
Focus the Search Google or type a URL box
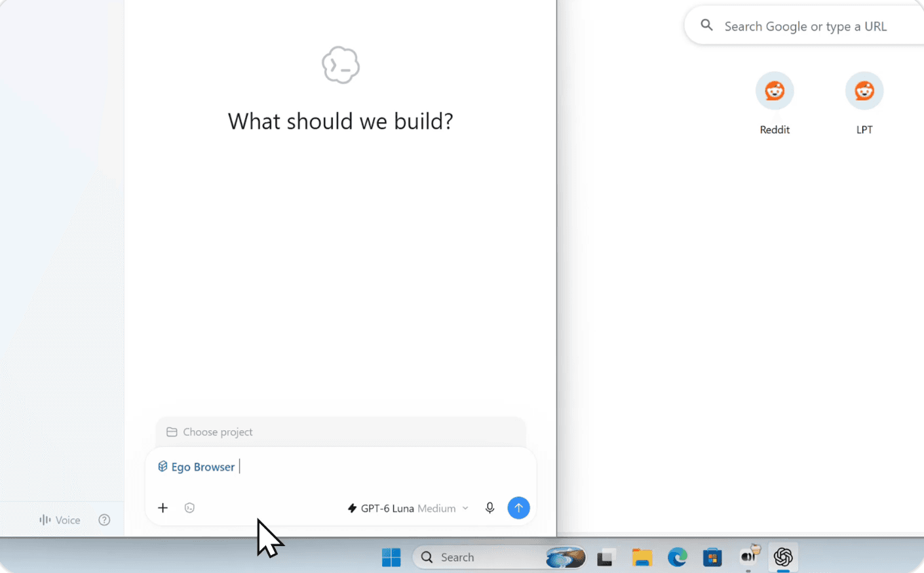click(x=805, y=26)
